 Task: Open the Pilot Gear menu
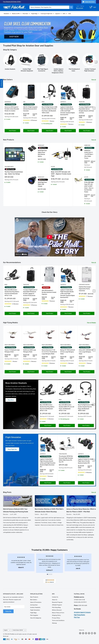tap(26, 13)
